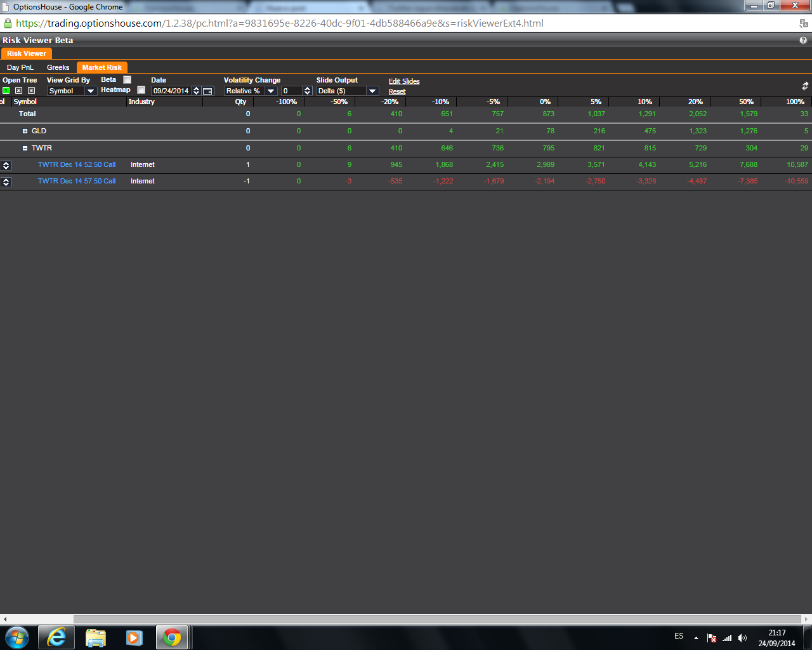The height and width of the screenshot is (650, 812).
Task: Click Internet industry in 52.50 Call row
Action: [143, 165]
